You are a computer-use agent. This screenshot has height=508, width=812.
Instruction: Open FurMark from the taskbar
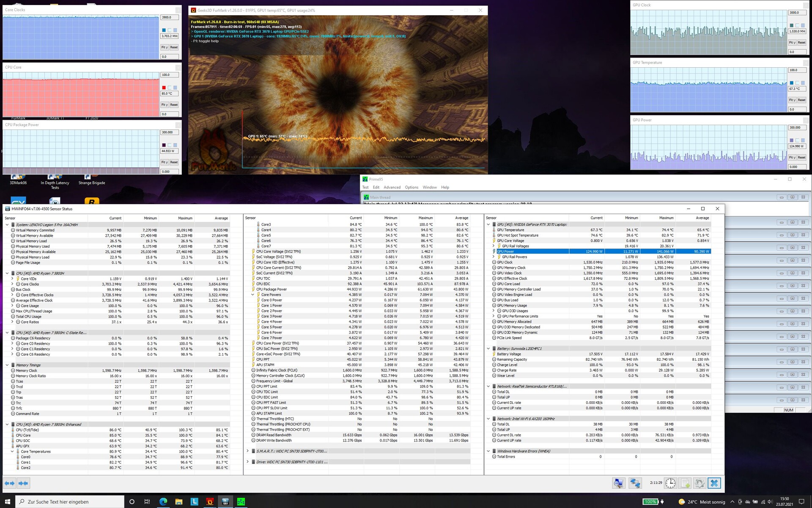pos(210,502)
